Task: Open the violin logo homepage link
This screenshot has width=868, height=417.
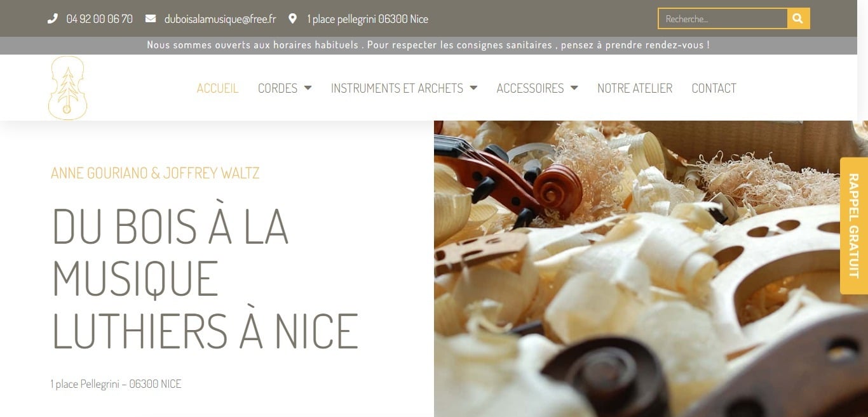Action: (x=67, y=88)
